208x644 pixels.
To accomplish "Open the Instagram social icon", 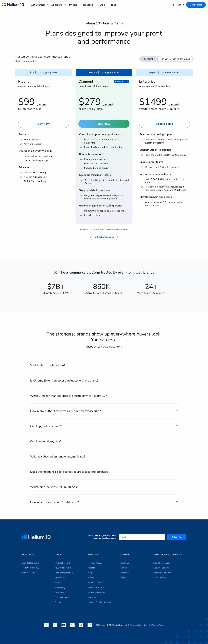I will click(81, 625).
